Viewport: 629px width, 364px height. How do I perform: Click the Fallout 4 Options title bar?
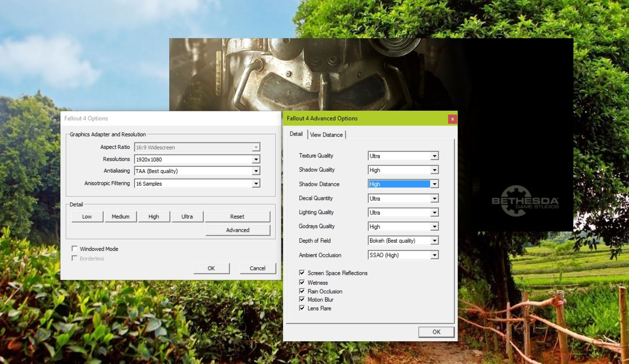tap(170, 118)
